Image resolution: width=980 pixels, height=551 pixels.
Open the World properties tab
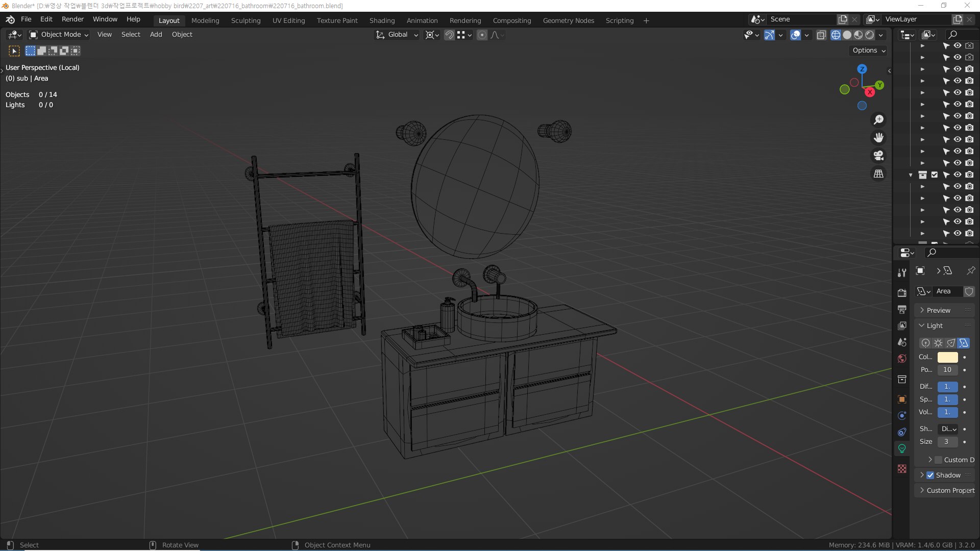coord(902,359)
